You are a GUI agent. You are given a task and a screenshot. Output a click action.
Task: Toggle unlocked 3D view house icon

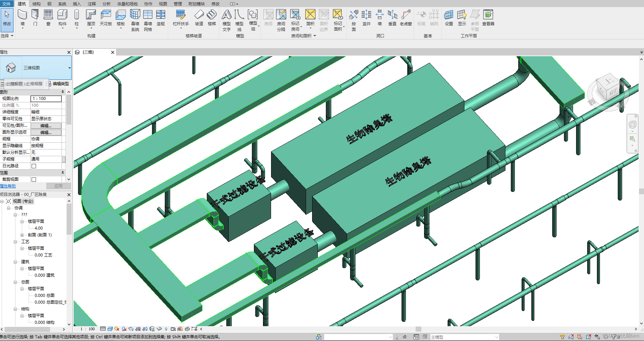(152, 329)
